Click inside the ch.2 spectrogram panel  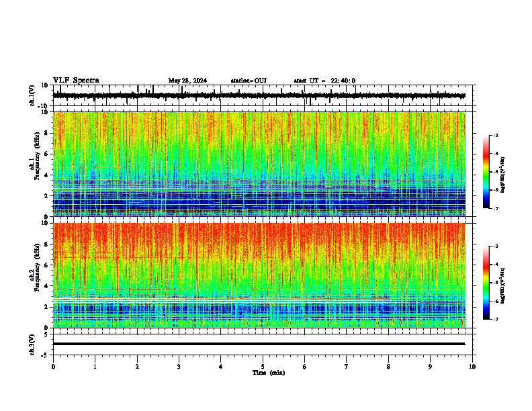259,275
